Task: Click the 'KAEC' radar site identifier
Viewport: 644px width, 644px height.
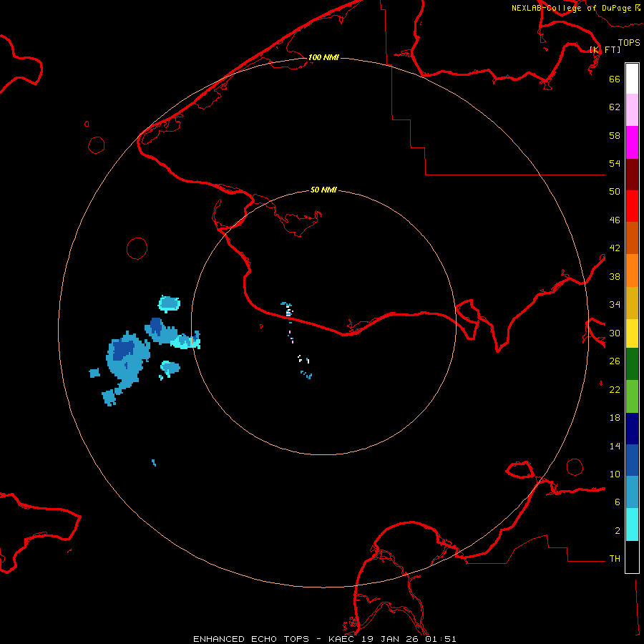Action: pos(341,639)
